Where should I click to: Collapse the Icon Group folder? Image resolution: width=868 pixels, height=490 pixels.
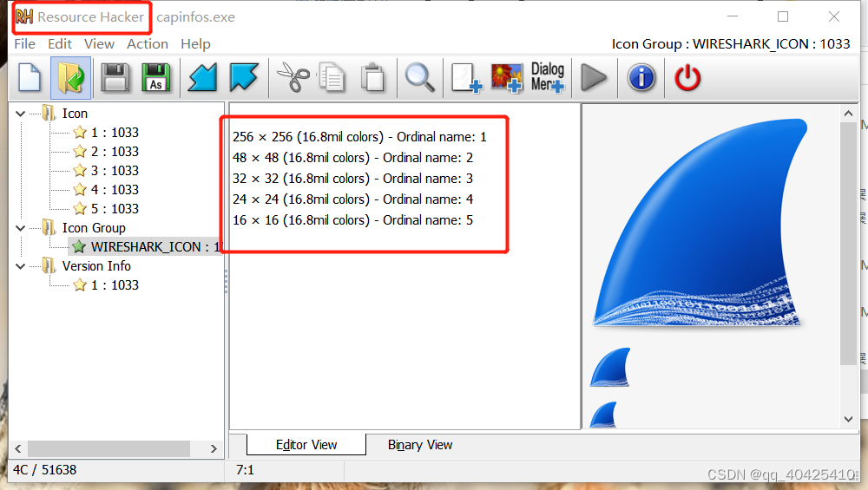[x=21, y=228]
